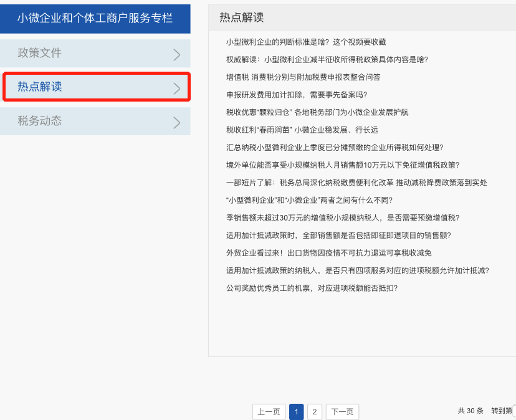Click the 热点解读 panel heading
This screenshot has height=420, width=516.
coord(242,17)
